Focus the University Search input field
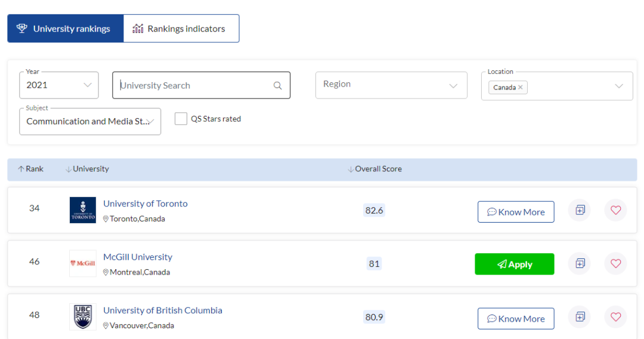This screenshot has width=644, height=339. click(x=194, y=85)
